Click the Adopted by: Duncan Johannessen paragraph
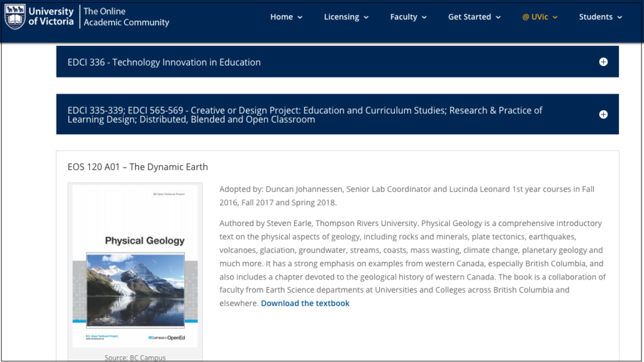This screenshot has height=362, width=644. click(407, 196)
